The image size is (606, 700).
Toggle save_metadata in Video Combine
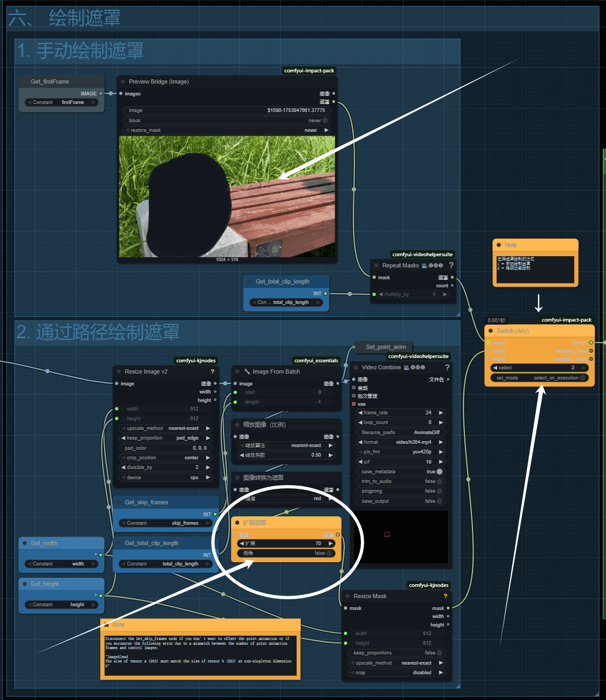coord(439,472)
